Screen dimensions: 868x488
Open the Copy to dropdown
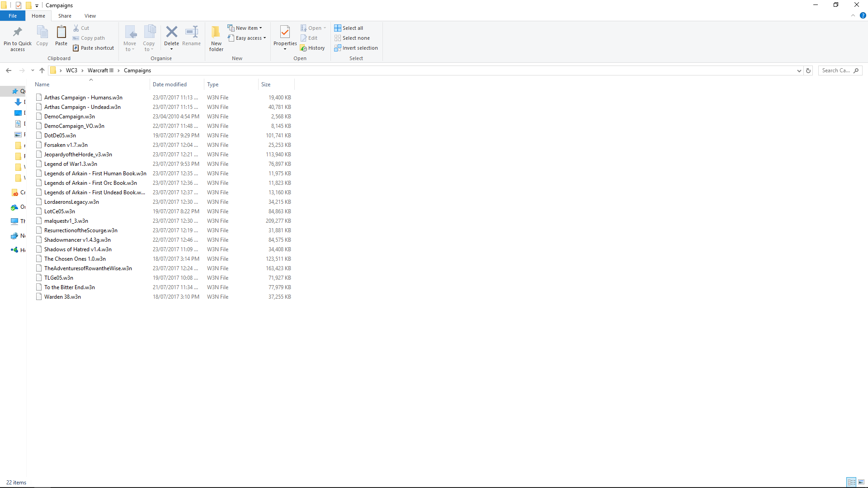click(x=149, y=38)
